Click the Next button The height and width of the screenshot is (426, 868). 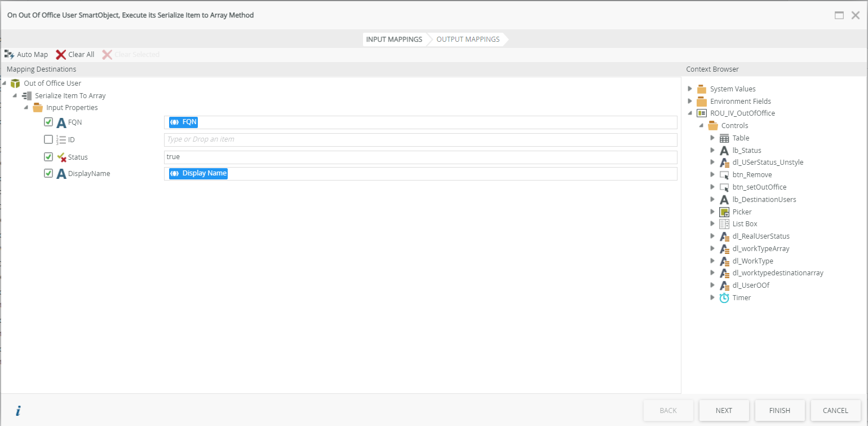click(x=724, y=411)
